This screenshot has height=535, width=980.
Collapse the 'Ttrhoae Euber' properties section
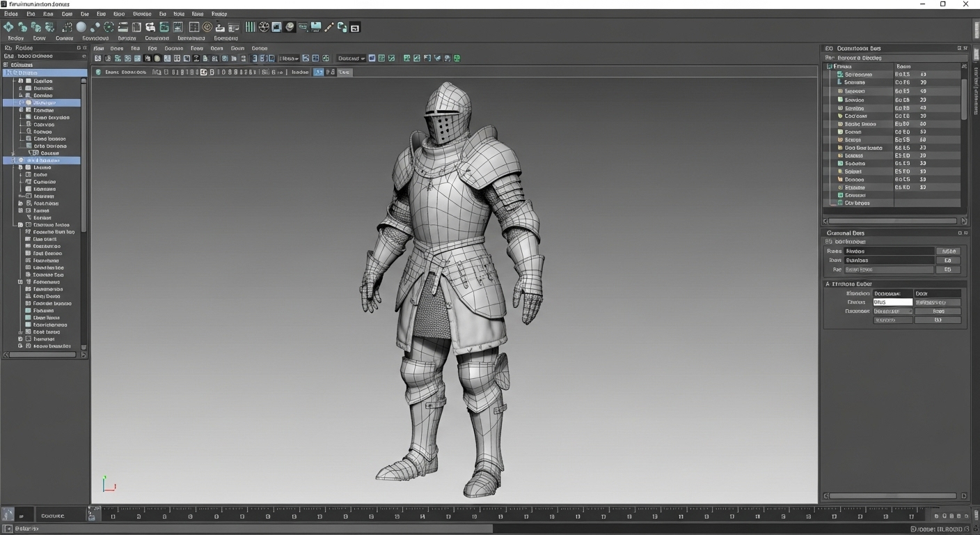[x=828, y=284]
